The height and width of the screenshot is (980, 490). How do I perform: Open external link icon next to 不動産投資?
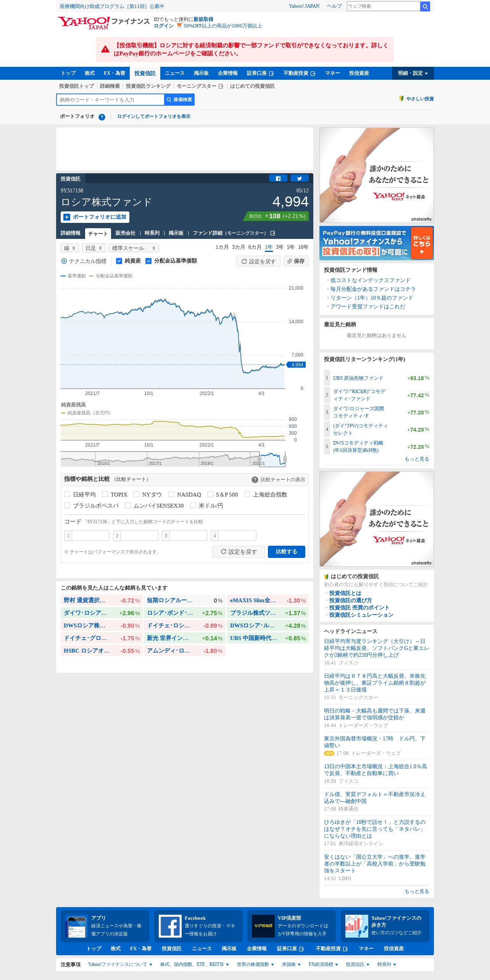313,73
